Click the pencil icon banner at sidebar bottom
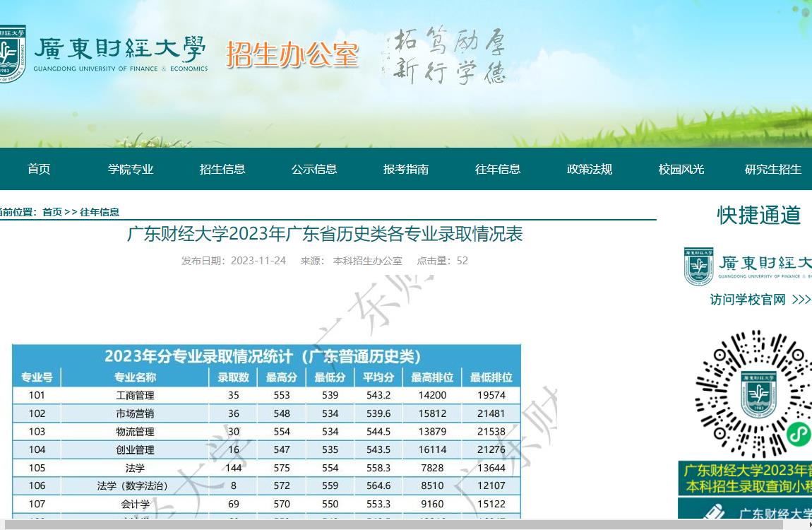812x530 pixels. (x=745, y=509)
